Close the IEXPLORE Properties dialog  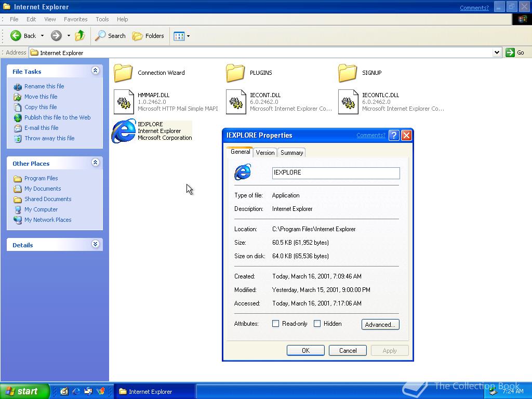(406, 136)
